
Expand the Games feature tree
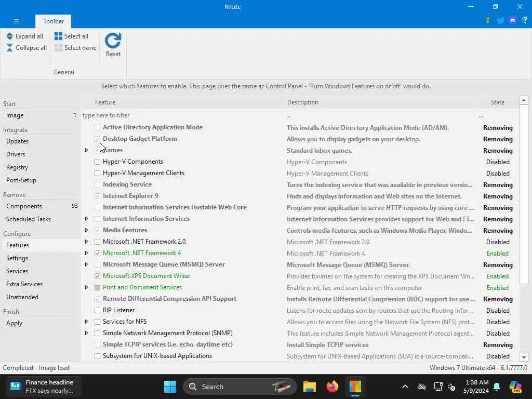(x=87, y=150)
